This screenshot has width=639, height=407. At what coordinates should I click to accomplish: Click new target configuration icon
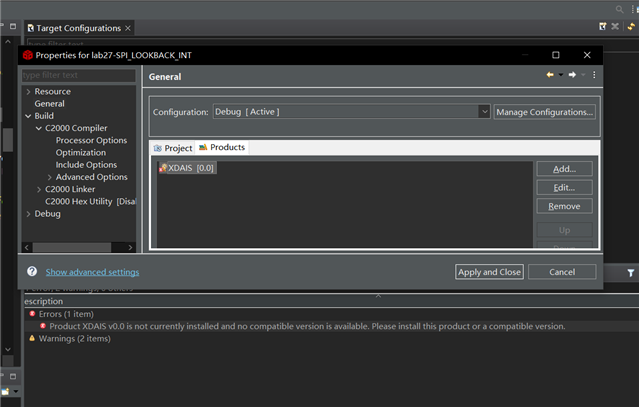(602, 26)
